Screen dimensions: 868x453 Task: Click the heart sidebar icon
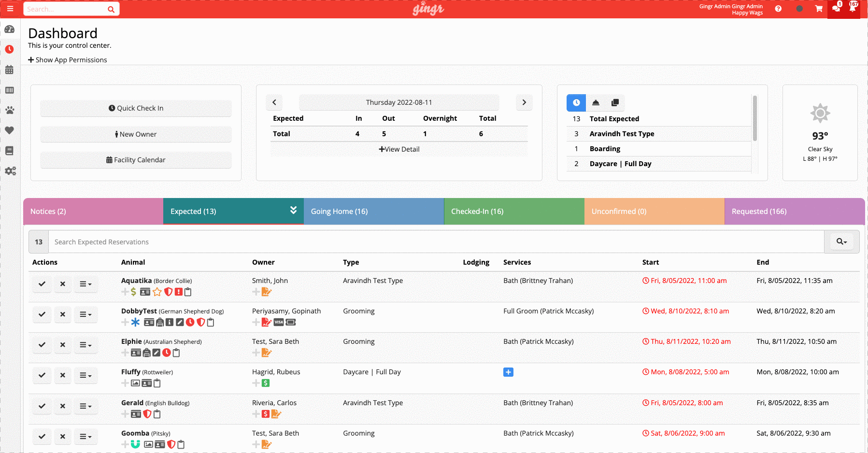coord(10,130)
